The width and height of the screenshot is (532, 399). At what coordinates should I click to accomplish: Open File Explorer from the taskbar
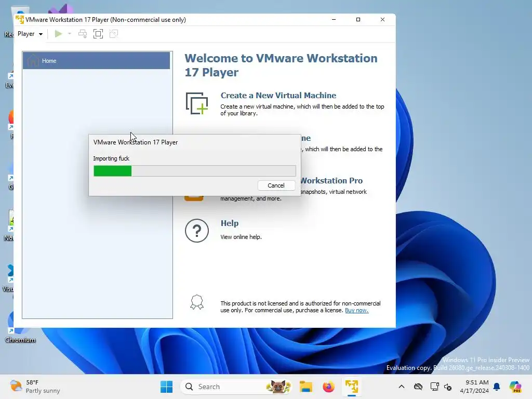tap(305, 387)
